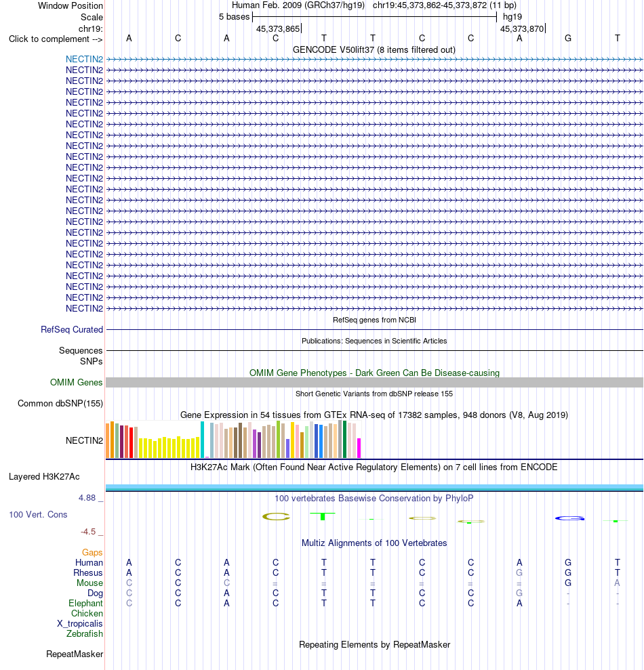The width and height of the screenshot is (644, 670).
Task: Click the 'Gene Expression in 54 tissues' title
Action: [374, 415]
